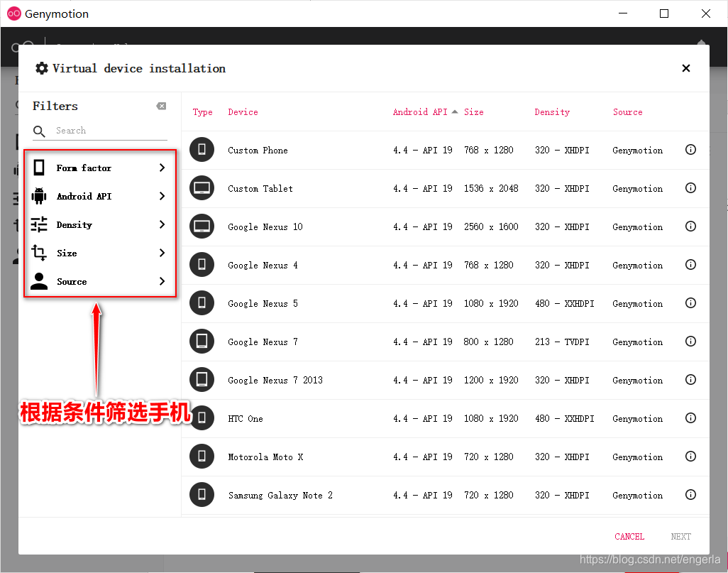Click the 2560 x 1600 size cell
Viewport: 728px width, 573px height.
pyautogui.click(x=491, y=227)
